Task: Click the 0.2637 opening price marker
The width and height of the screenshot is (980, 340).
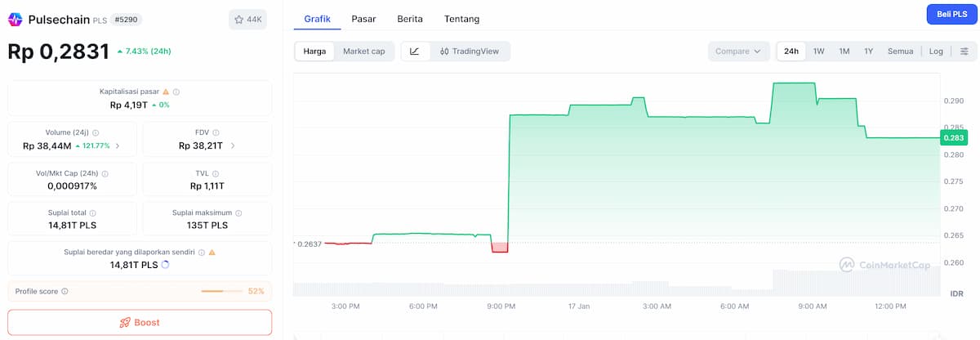Action: [x=310, y=244]
